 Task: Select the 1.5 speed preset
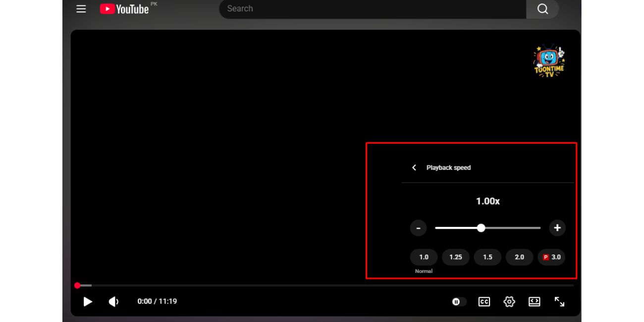(487, 257)
